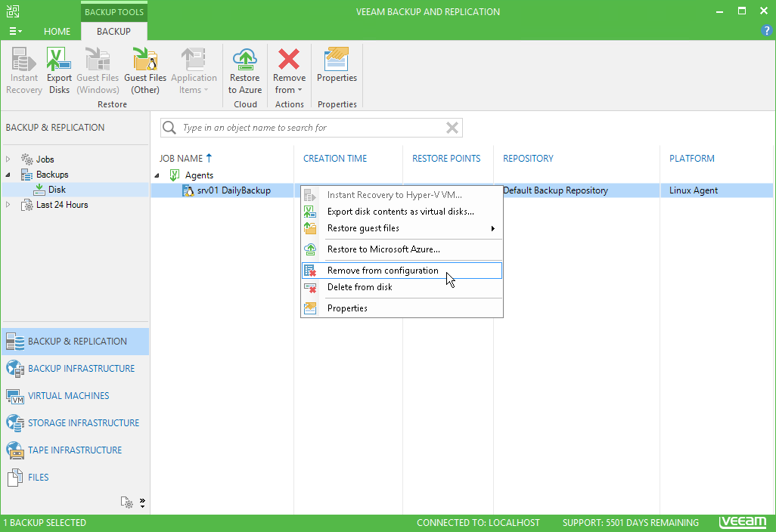Click the Veeam logo in status bar
This screenshot has width=776, height=532.
pos(743,522)
